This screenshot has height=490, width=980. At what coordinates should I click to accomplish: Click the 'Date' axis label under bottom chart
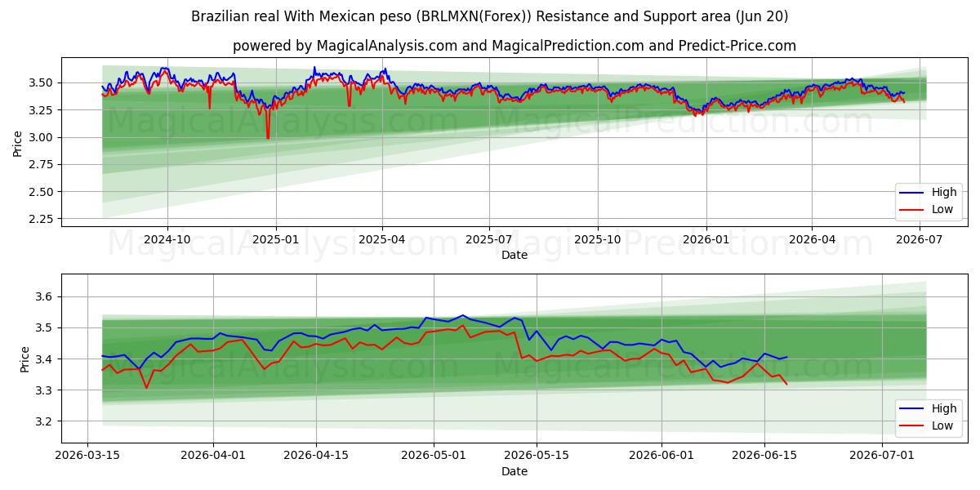[x=514, y=472]
